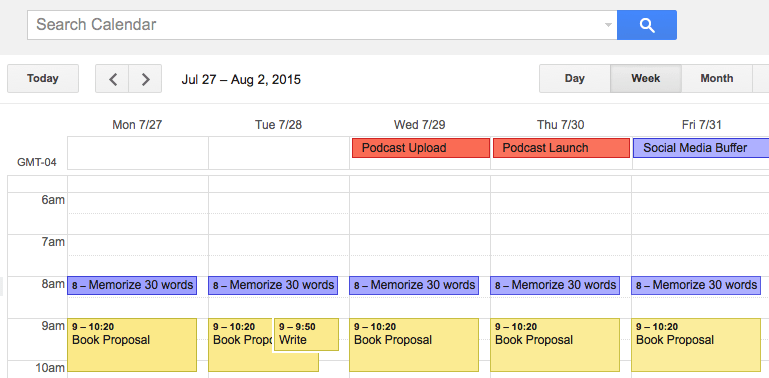769x378 pixels.
Task: Click the blue magnifier search button
Action: tap(646, 25)
